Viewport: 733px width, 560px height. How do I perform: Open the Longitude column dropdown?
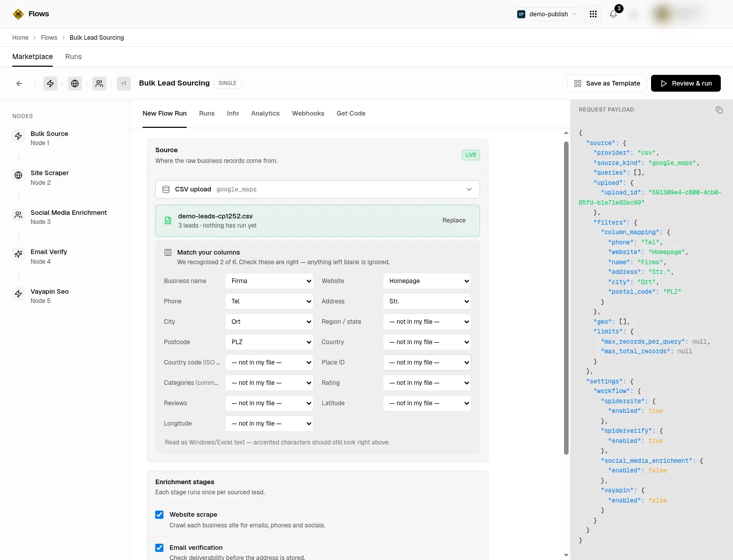coord(269,424)
